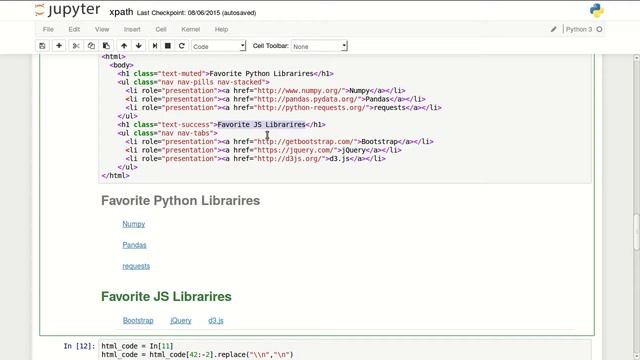Viewport: 640px width, 360px height.
Task: Move selected cell up arrow
Action: pos(124,46)
